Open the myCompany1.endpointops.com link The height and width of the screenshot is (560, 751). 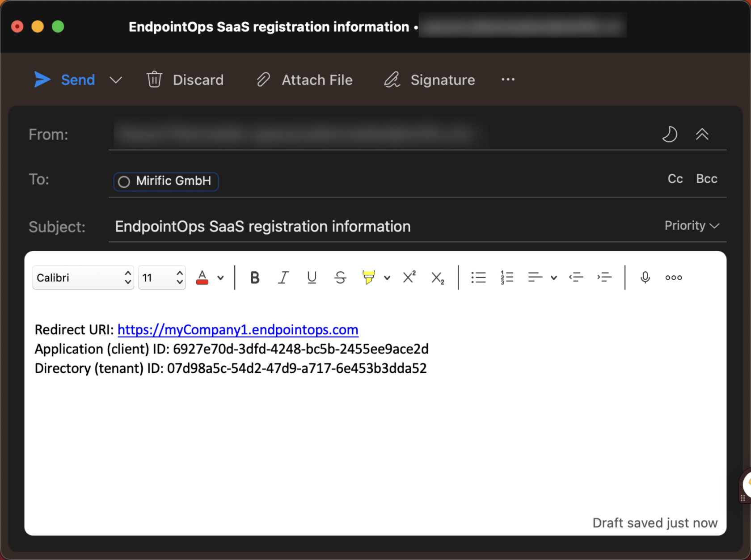pos(238,330)
